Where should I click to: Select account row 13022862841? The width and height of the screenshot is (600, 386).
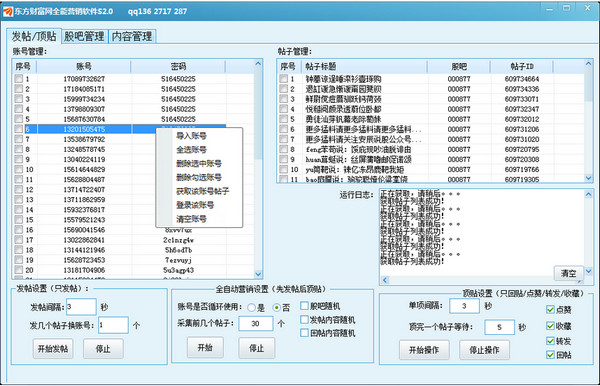(134, 239)
